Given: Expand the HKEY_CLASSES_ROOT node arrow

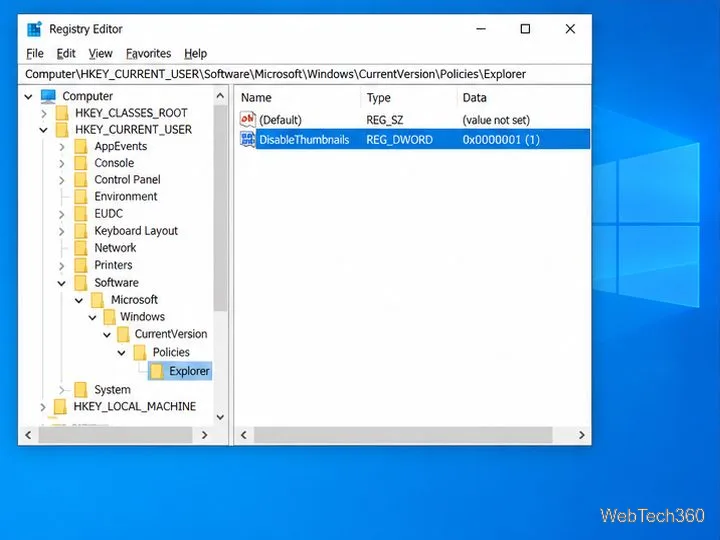Looking at the screenshot, I should (44, 113).
